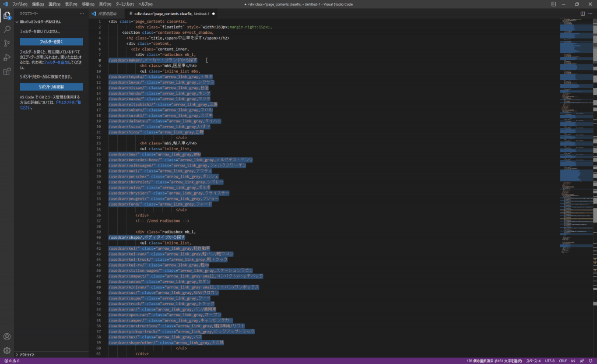The image size is (597, 364).
Task: Open the Run and Debug view
Action: click(x=7, y=58)
